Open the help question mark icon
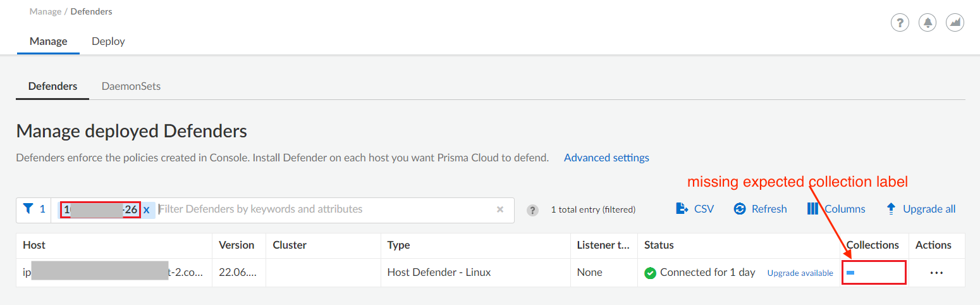 (x=900, y=23)
